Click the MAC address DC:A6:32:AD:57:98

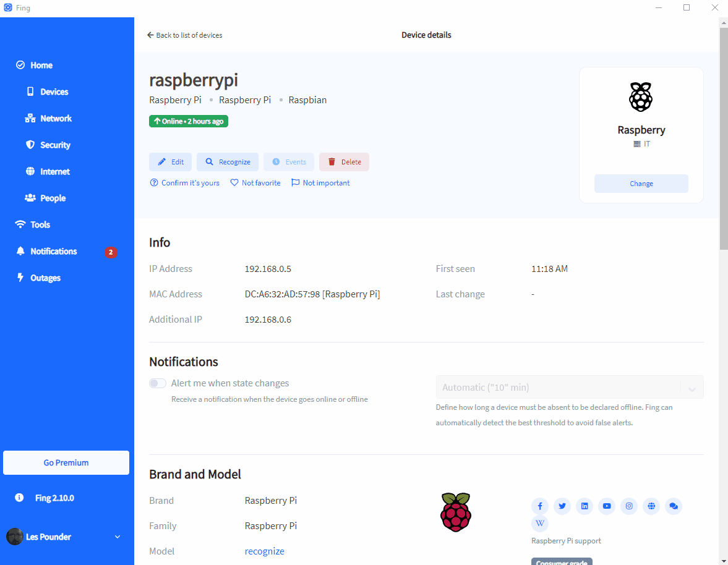(x=282, y=294)
